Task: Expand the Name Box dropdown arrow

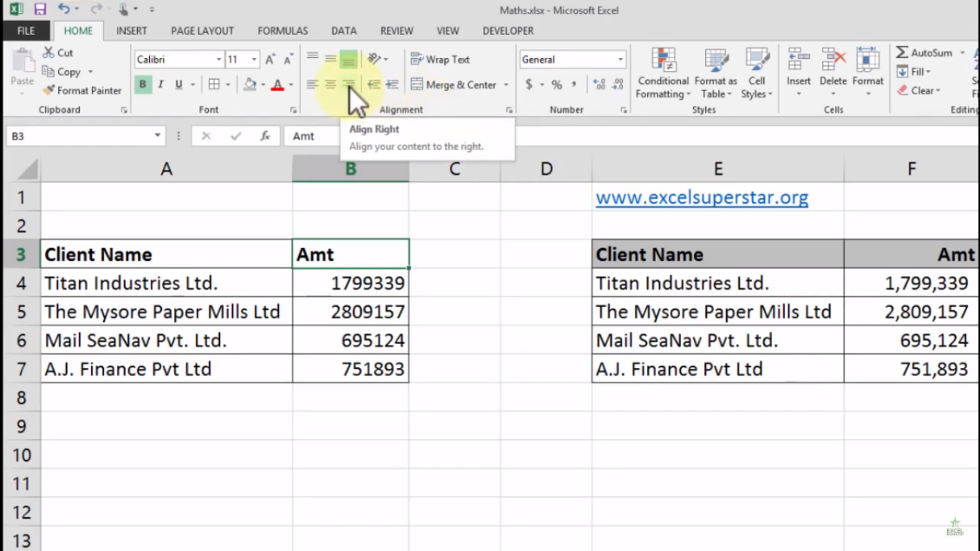Action: [158, 135]
